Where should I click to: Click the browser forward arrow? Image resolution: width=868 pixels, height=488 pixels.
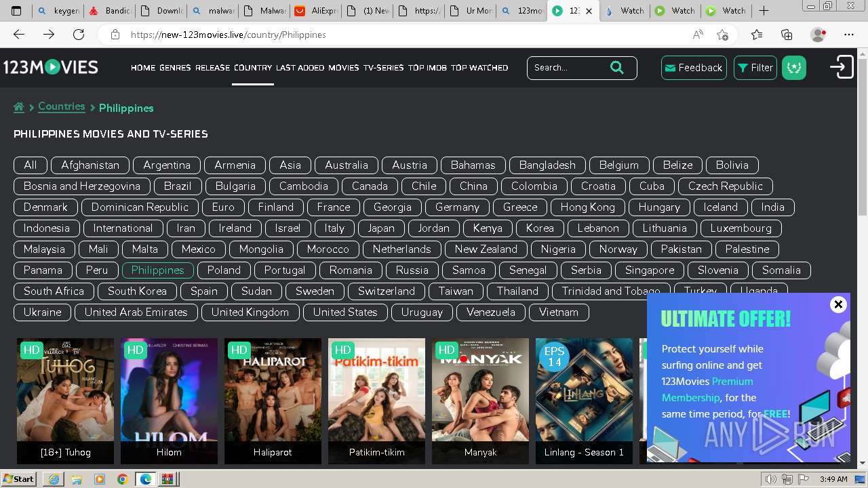point(49,35)
